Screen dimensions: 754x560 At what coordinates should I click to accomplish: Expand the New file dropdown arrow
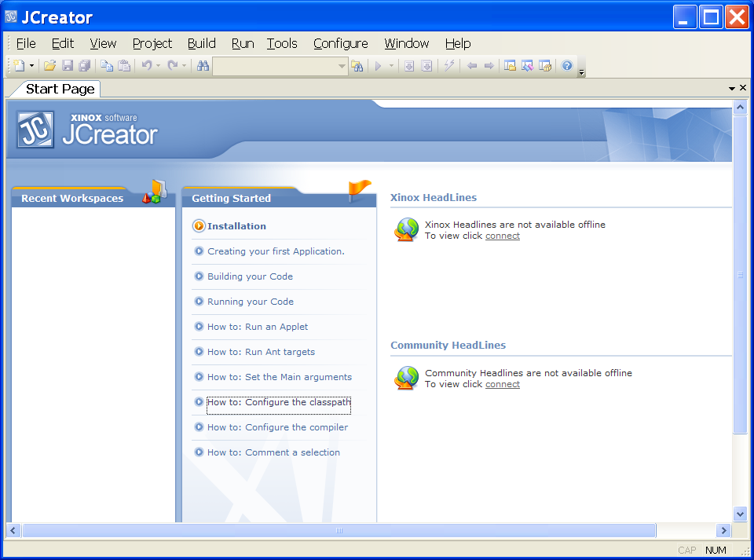(x=32, y=66)
